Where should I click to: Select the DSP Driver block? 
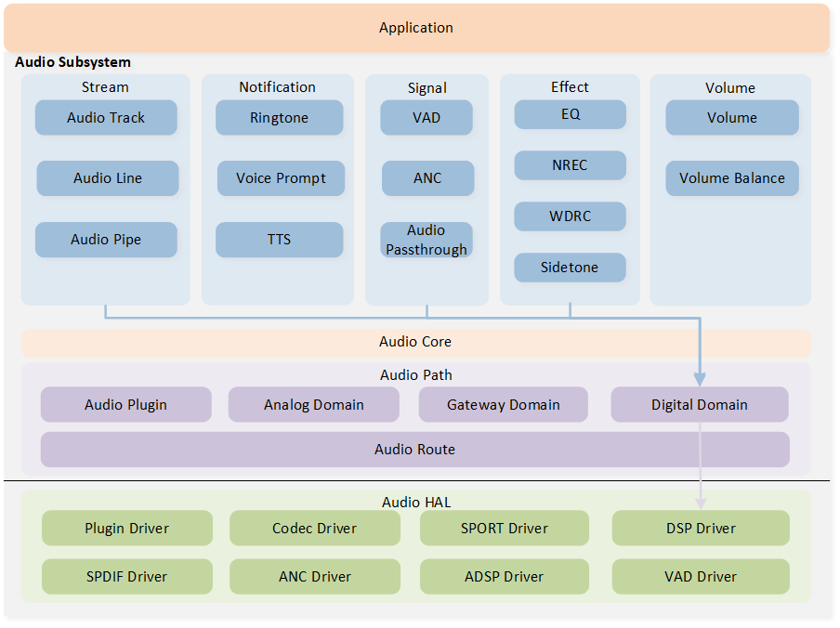point(701,529)
